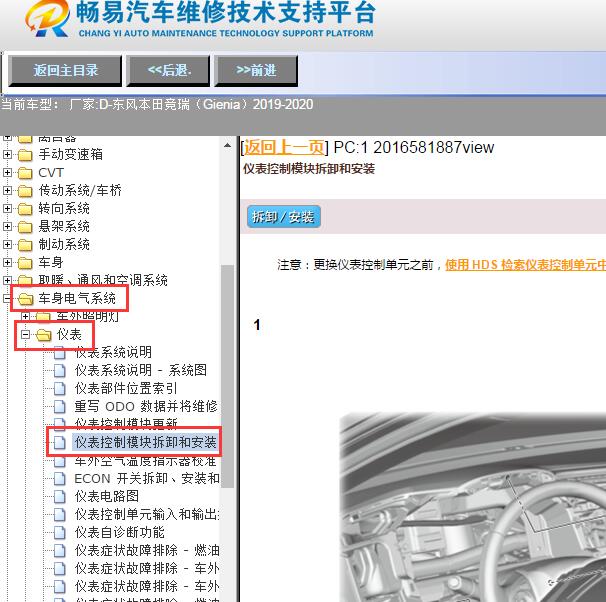606x602 pixels.
Task: Open the 返回上一页 link
Action: pyautogui.click(x=284, y=147)
